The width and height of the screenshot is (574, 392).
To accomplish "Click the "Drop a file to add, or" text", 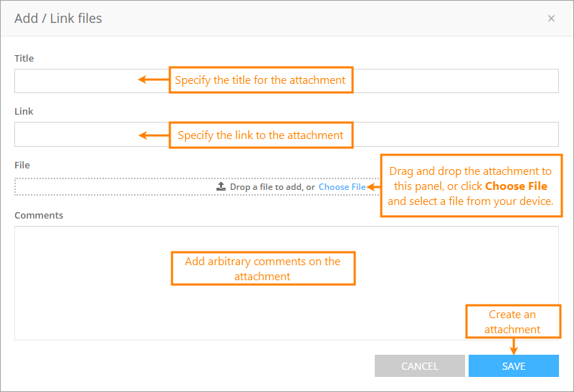I will click(272, 187).
